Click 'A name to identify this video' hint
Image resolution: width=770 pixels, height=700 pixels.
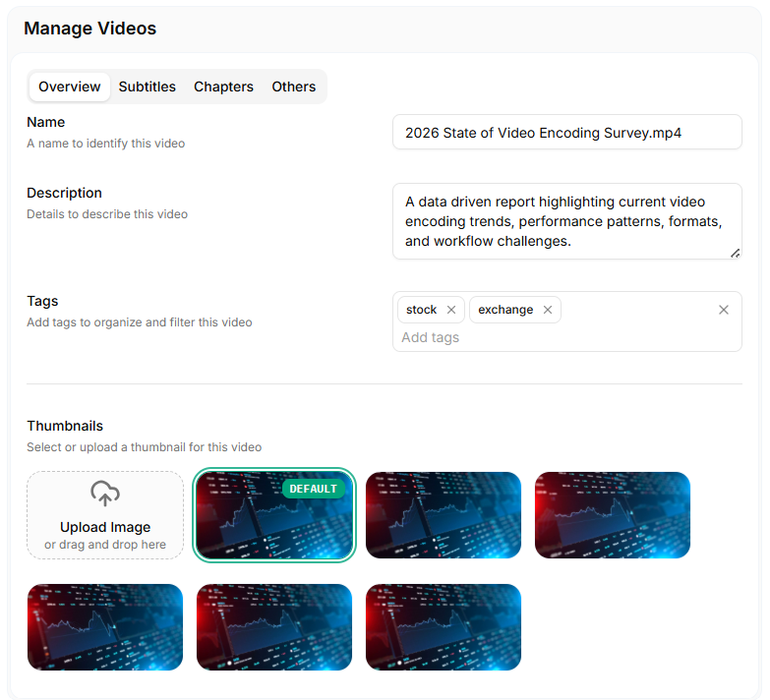(105, 144)
